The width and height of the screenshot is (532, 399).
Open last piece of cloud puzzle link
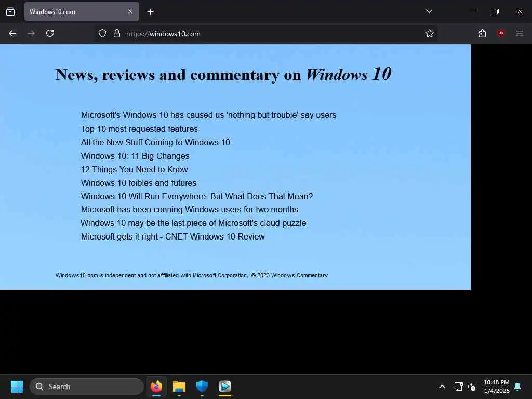(x=193, y=223)
